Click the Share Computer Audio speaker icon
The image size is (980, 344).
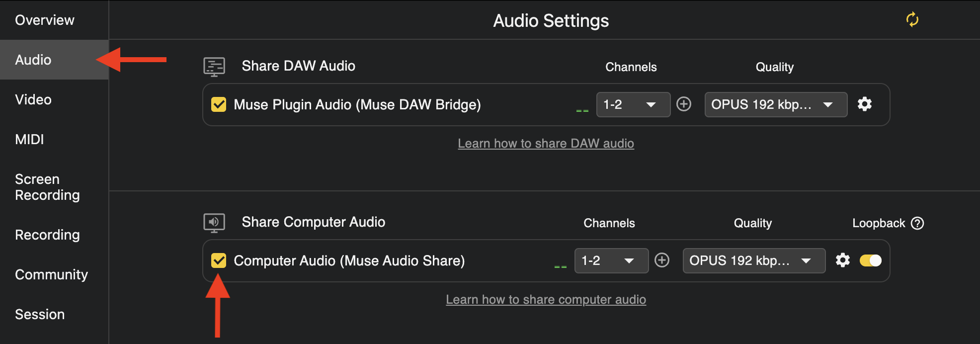pyautogui.click(x=214, y=223)
